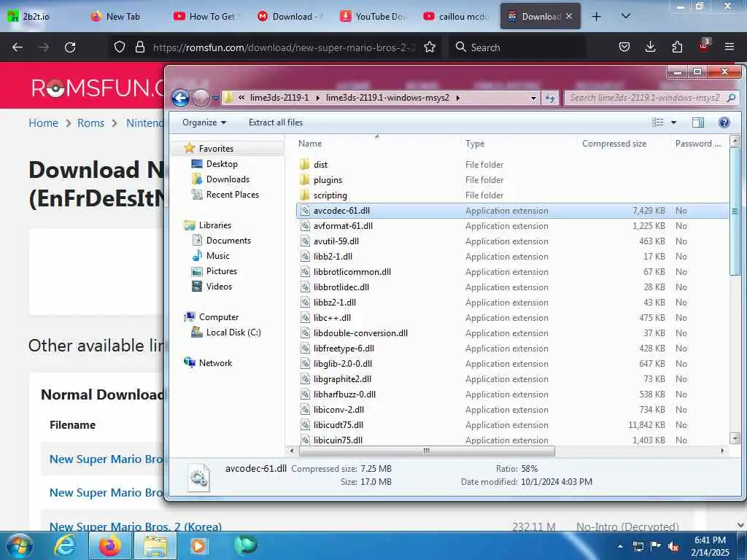Image resolution: width=747 pixels, height=560 pixels.
Task: Click the Firefox Search field
Action: coord(517,47)
